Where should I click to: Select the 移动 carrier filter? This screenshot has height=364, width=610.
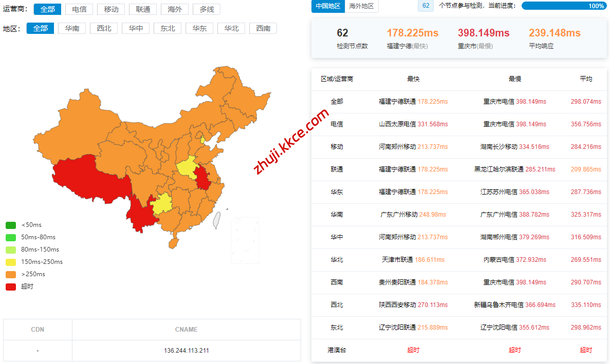111,9
